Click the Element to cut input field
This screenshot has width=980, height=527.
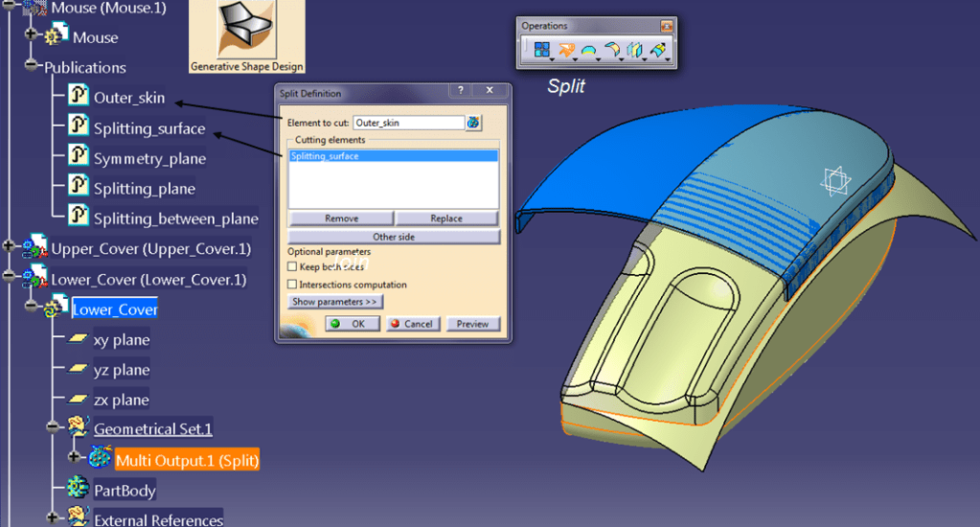point(407,123)
